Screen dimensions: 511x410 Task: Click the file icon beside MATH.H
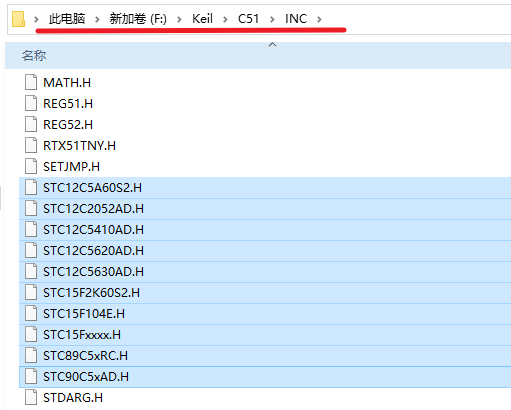(31, 82)
